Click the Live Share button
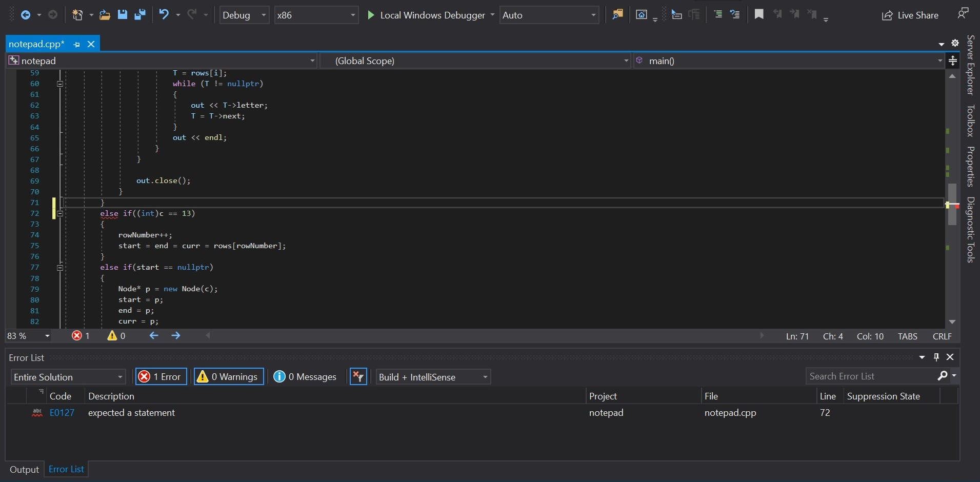980x482 pixels. [910, 15]
